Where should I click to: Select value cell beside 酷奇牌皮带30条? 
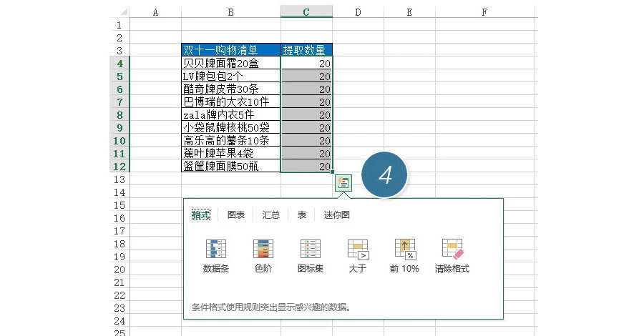pos(306,89)
